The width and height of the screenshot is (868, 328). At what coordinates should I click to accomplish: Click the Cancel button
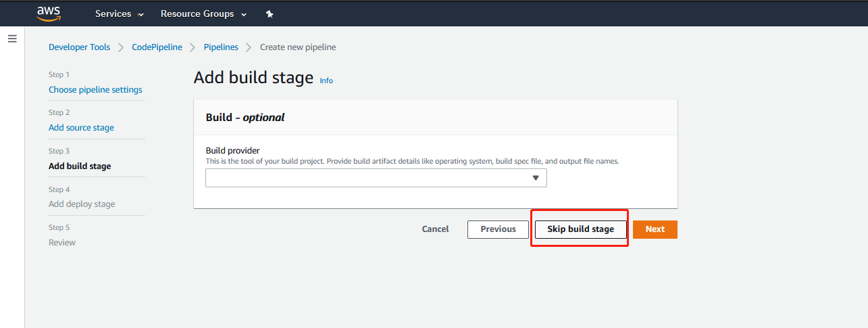coord(435,229)
